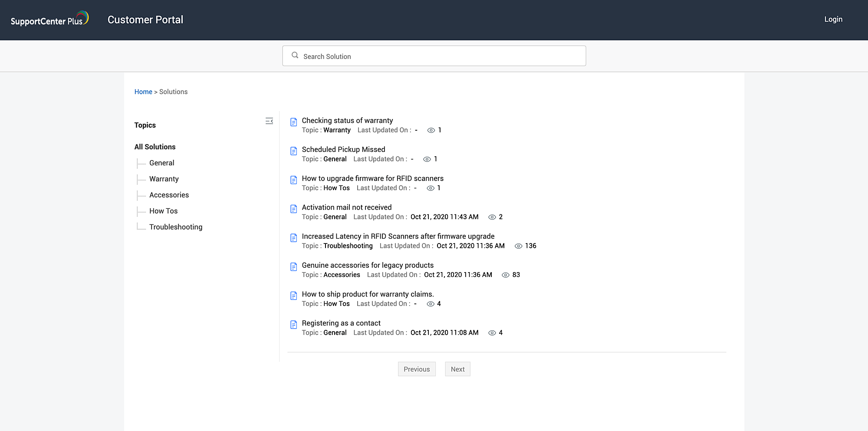Show All Solutions in topics tree
Viewport: 868px width, 431px height.
[155, 147]
